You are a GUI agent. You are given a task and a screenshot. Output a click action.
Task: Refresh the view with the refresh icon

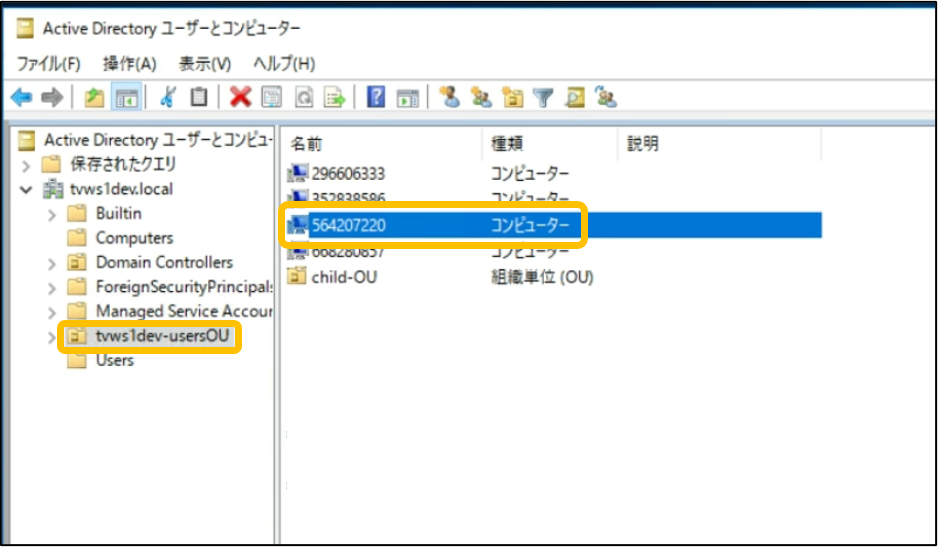303,97
